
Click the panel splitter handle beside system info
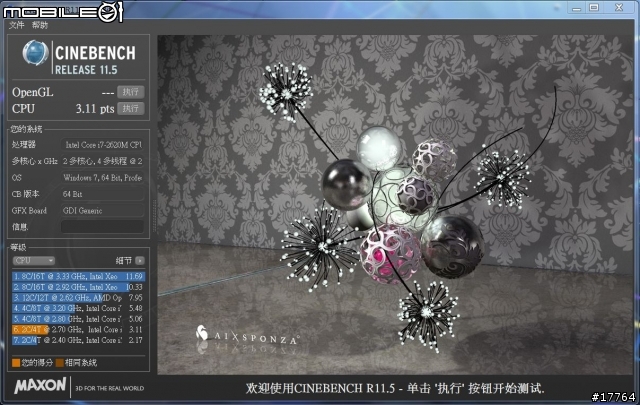[x=154, y=216]
